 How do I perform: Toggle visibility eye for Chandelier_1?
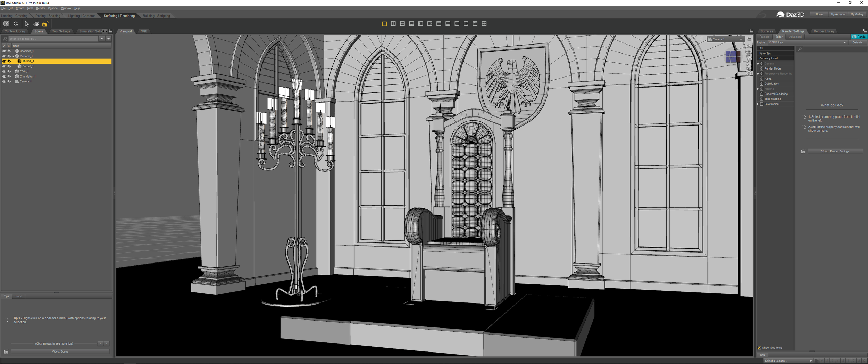pos(4,76)
